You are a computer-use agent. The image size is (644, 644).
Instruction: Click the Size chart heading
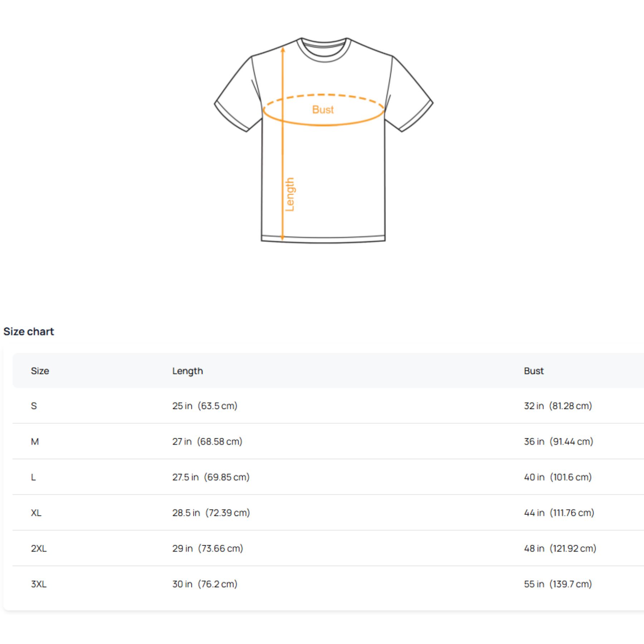[29, 331]
